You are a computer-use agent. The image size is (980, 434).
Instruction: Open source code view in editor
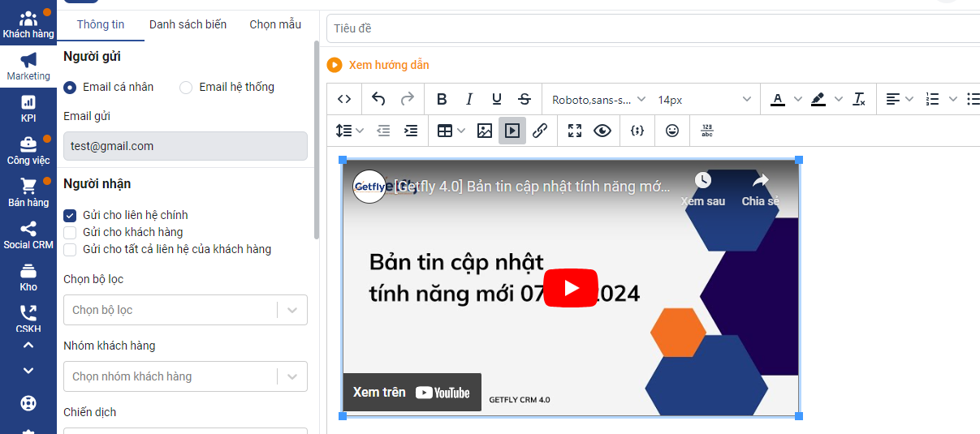point(344,99)
